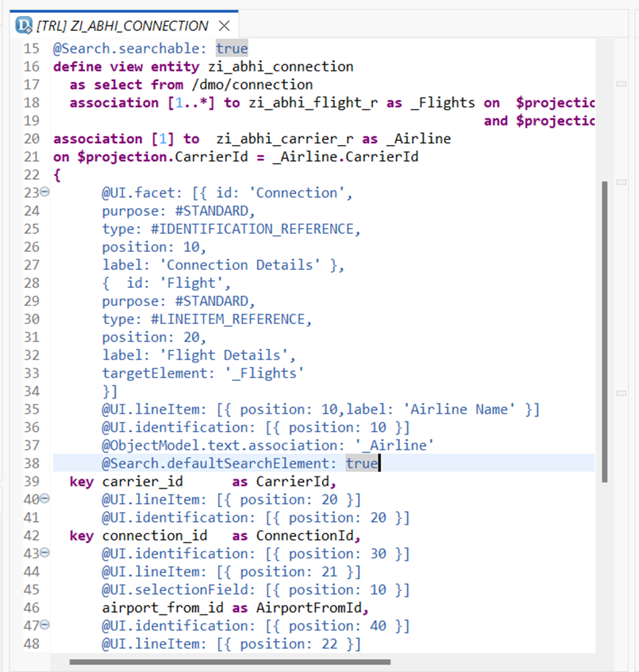This screenshot has height=672, width=639.
Task: Click the highlighted 'true' on line 15
Action: [x=232, y=49]
